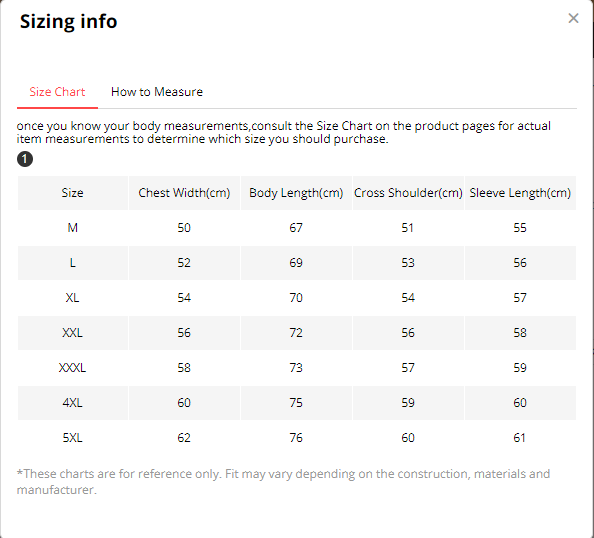Viewport: 594px width, 538px height.
Task: Select the M size row label
Action: pyautogui.click(x=72, y=228)
